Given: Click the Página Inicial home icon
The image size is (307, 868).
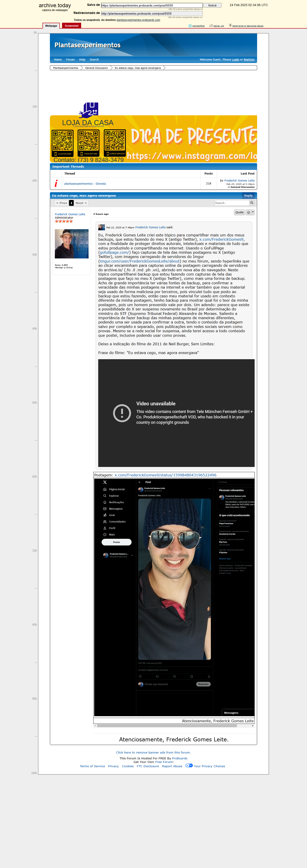Looking at the screenshot, I should [x=105, y=489].
